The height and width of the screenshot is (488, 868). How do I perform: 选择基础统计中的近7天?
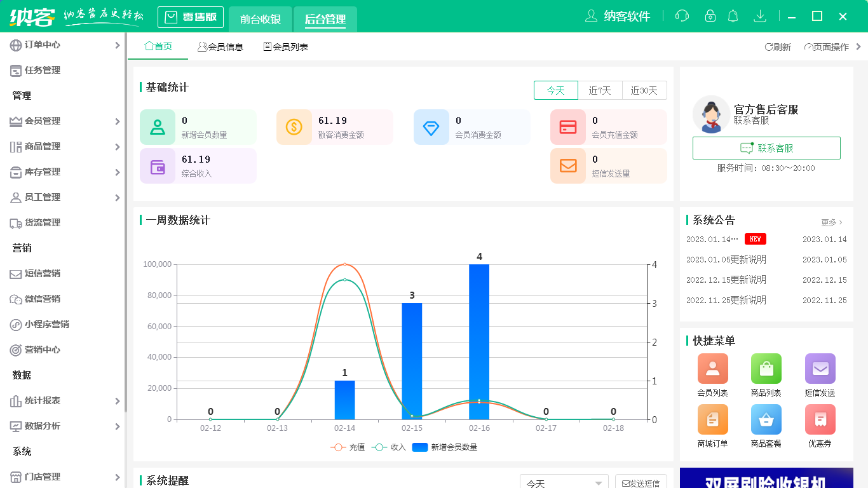600,90
